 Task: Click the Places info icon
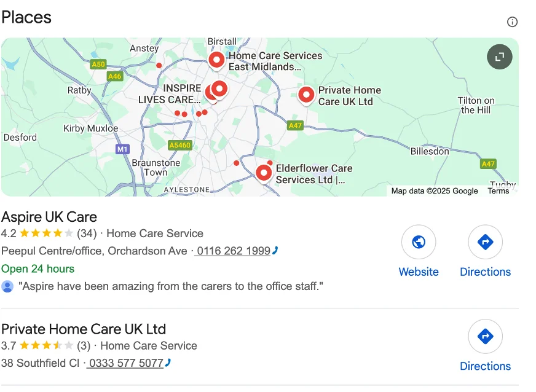point(512,22)
